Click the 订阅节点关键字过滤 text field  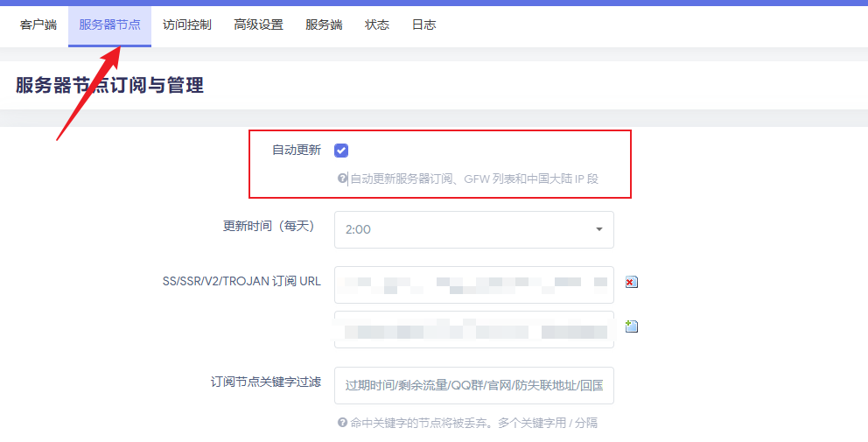click(473, 385)
